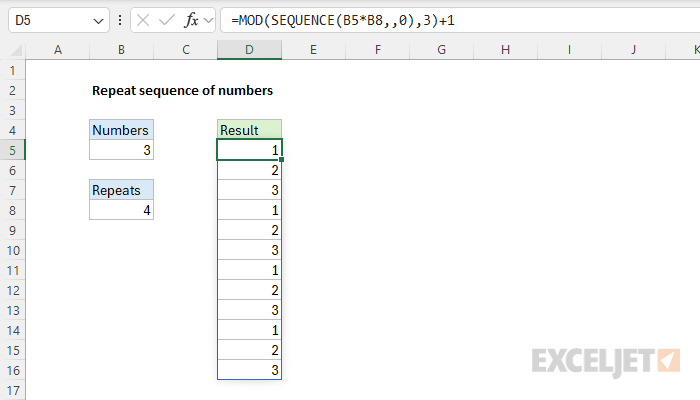The height and width of the screenshot is (400, 700).
Task: Select row 4 header
Action: (x=12, y=130)
